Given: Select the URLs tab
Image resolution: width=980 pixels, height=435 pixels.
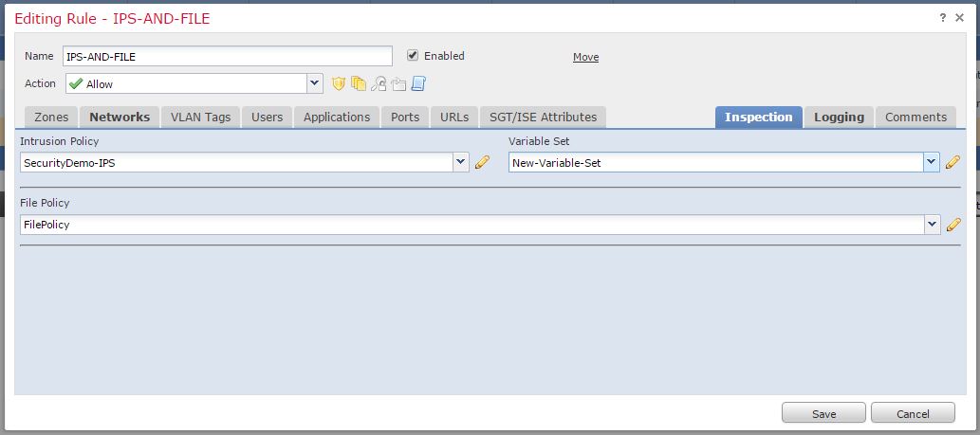Looking at the screenshot, I should [454, 118].
